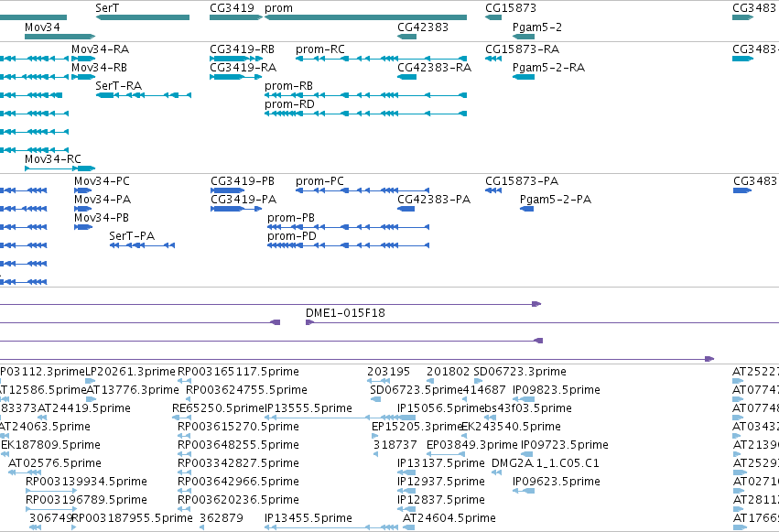Image resolution: width=779 pixels, height=532 pixels.
Task: Select transcript Mov34-RA
Action: pyautogui.click(x=83, y=59)
